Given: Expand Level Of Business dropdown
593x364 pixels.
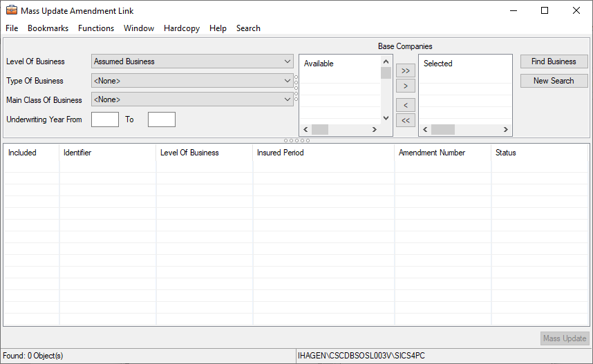Looking at the screenshot, I should [288, 61].
